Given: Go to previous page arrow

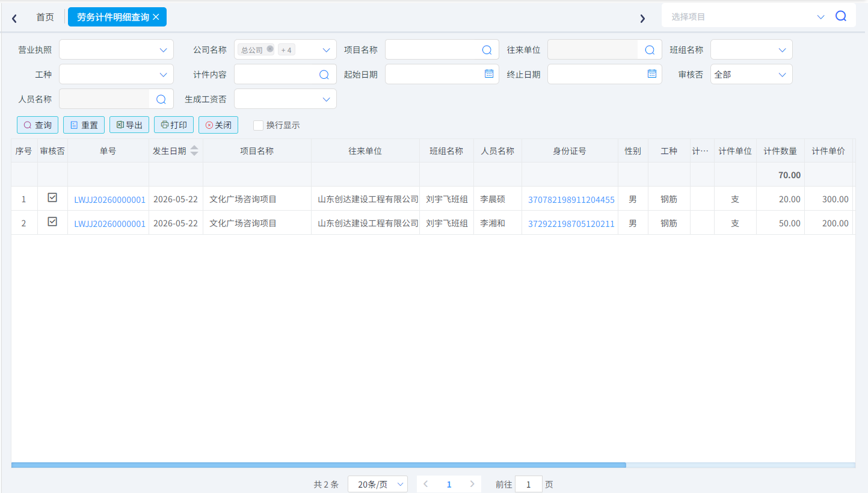Looking at the screenshot, I should (x=426, y=484).
